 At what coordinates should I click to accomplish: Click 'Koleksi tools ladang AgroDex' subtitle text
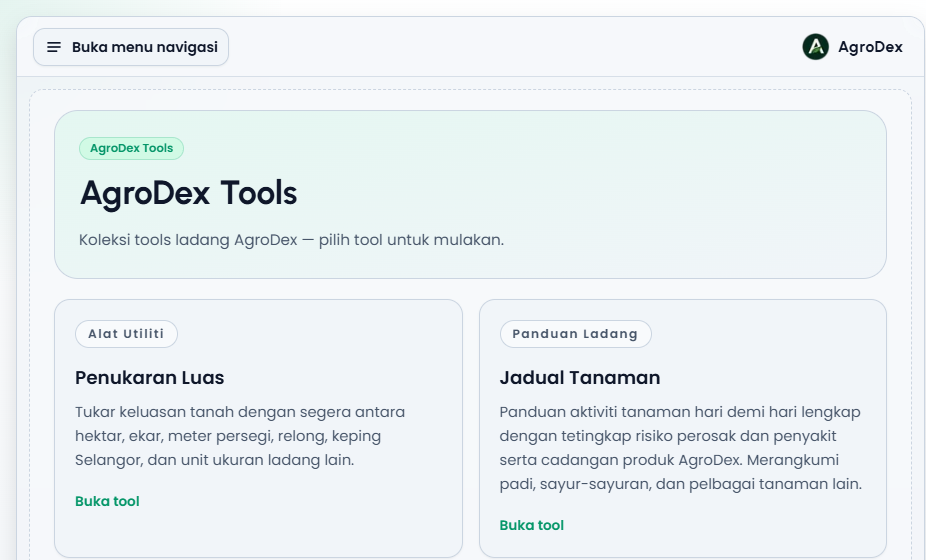tap(291, 240)
